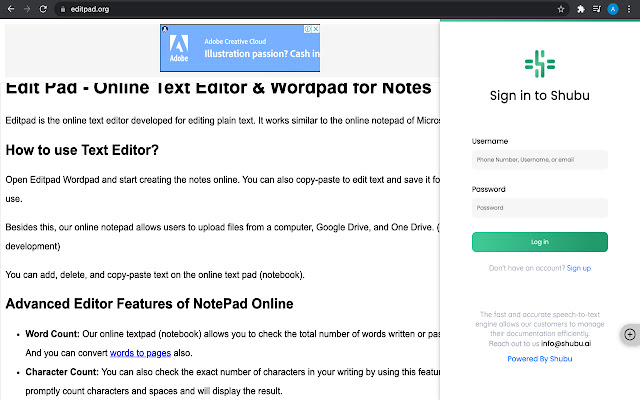Click the Sign in to Shubu title
This screenshot has height=400, width=640.
[540, 96]
